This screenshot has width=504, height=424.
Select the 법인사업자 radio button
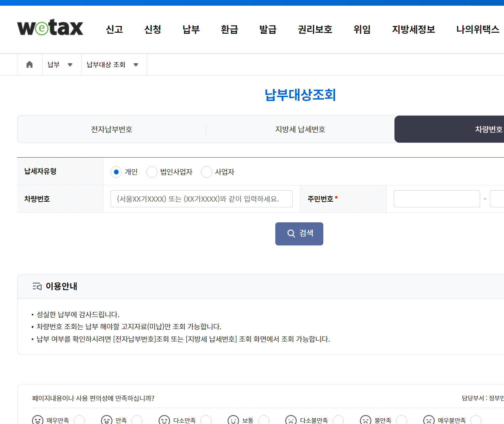[152, 172]
